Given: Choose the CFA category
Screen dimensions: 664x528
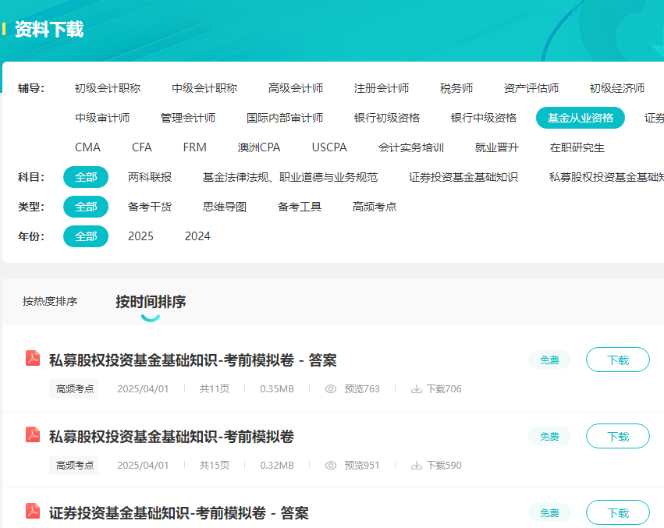Looking at the screenshot, I should pos(142,147).
